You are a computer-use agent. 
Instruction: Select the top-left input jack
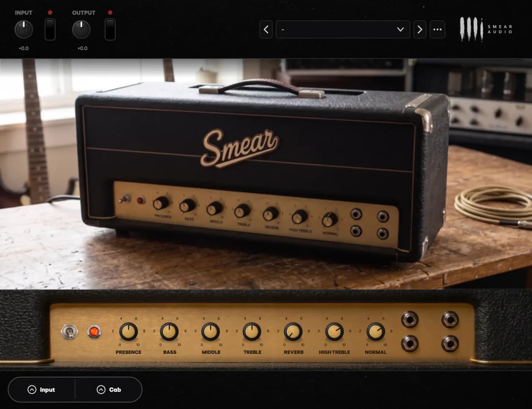[410, 319]
